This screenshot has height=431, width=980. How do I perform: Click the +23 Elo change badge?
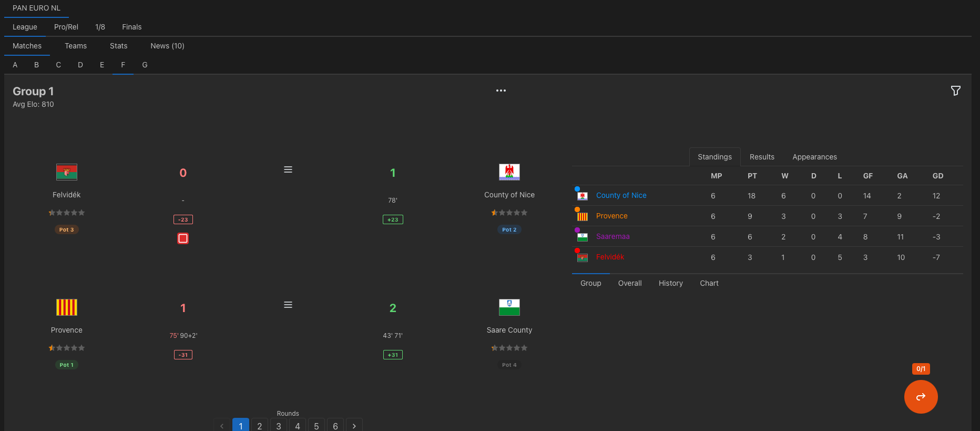pos(393,219)
